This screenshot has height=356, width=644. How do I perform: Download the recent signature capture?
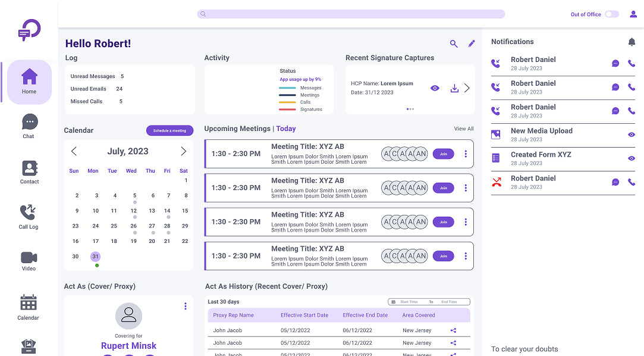(454, 88)
